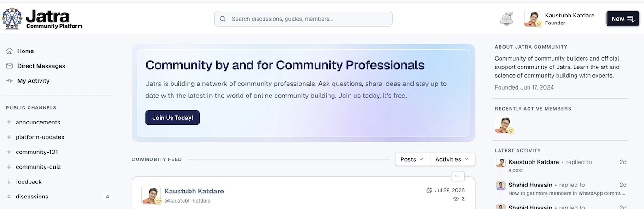Open Kaustubh Katdare post author name
Image resolution: width=644 pixels, height=209 pixels.
pos(194,191)
